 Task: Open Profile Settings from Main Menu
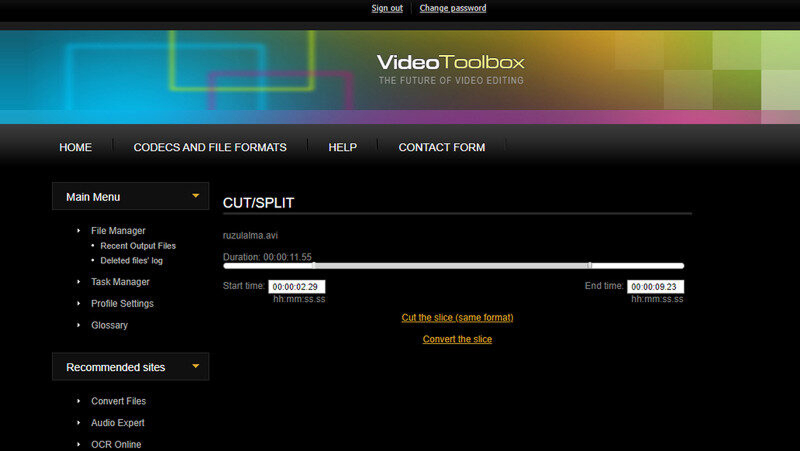(x=122, y=304)
